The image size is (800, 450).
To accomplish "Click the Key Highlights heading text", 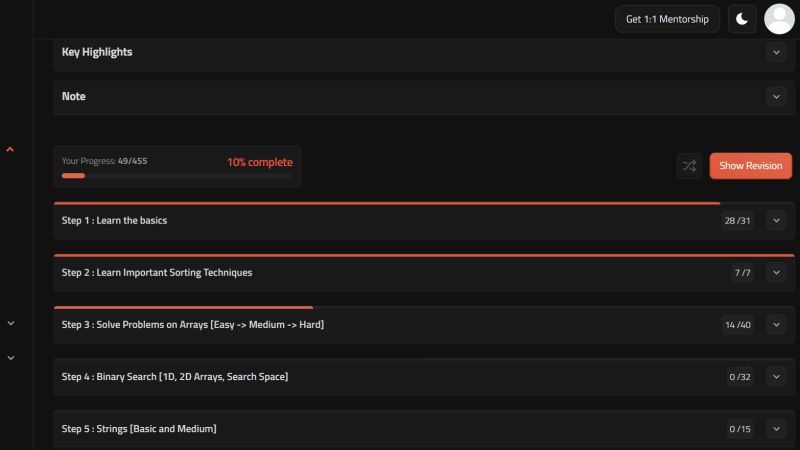I will [x=97, y=52].
